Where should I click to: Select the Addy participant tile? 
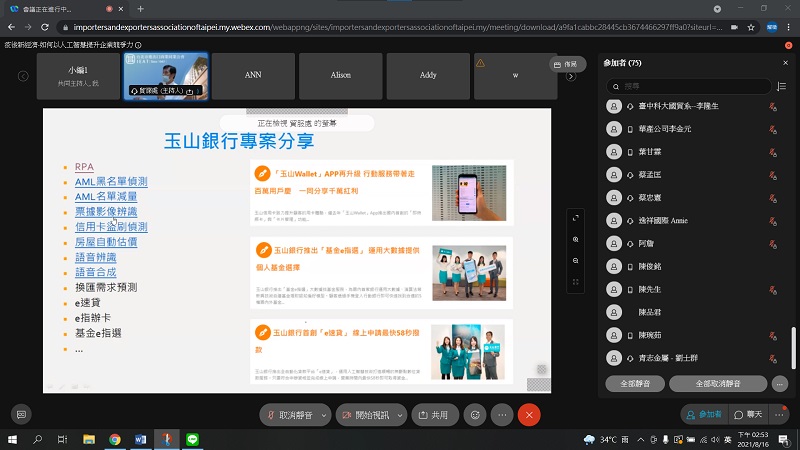click(x=428, y=76)
